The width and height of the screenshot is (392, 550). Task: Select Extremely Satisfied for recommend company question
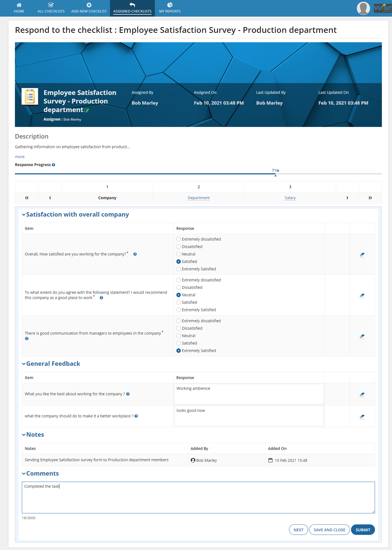coord(178,310)
